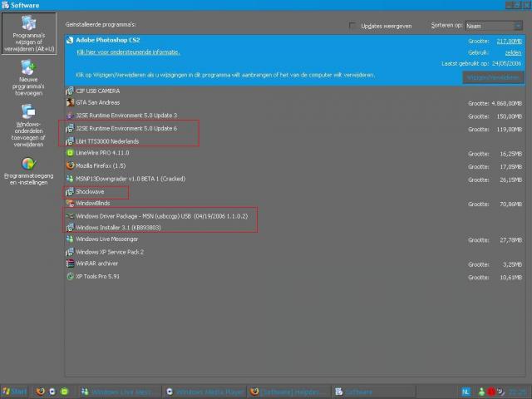This screenshot has height=399, width=532.
Task: Click the Wijzigen/Verwijderen button
Action: coord(493,77)
